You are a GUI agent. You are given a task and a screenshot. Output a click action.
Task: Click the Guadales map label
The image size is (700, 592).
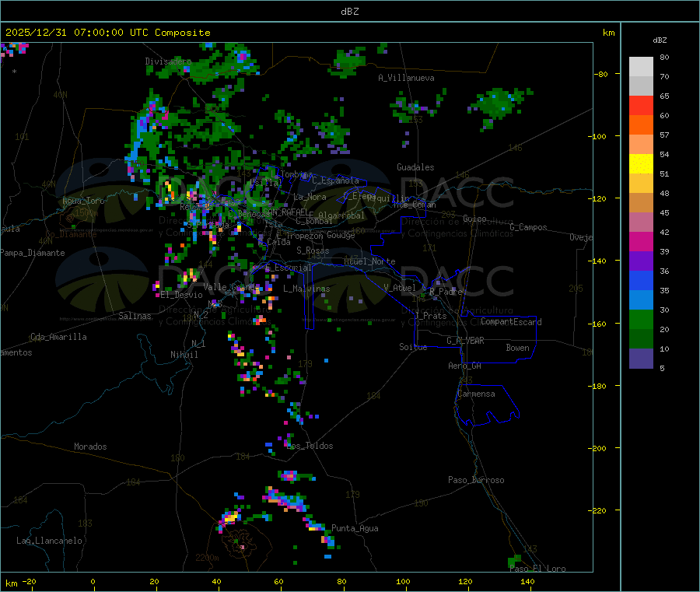pyautogui.click(x=415, y=167)
